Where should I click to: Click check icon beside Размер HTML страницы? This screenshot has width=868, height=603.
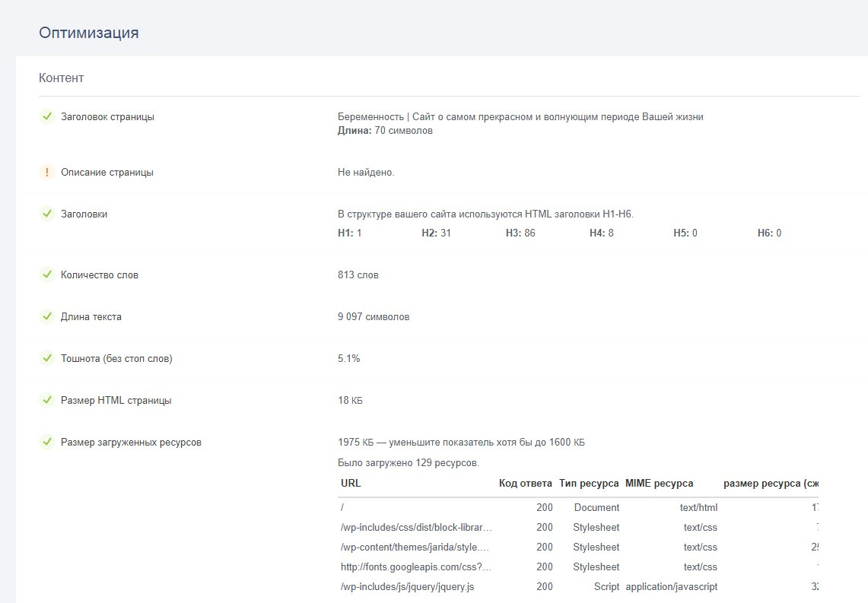(47, 400)
